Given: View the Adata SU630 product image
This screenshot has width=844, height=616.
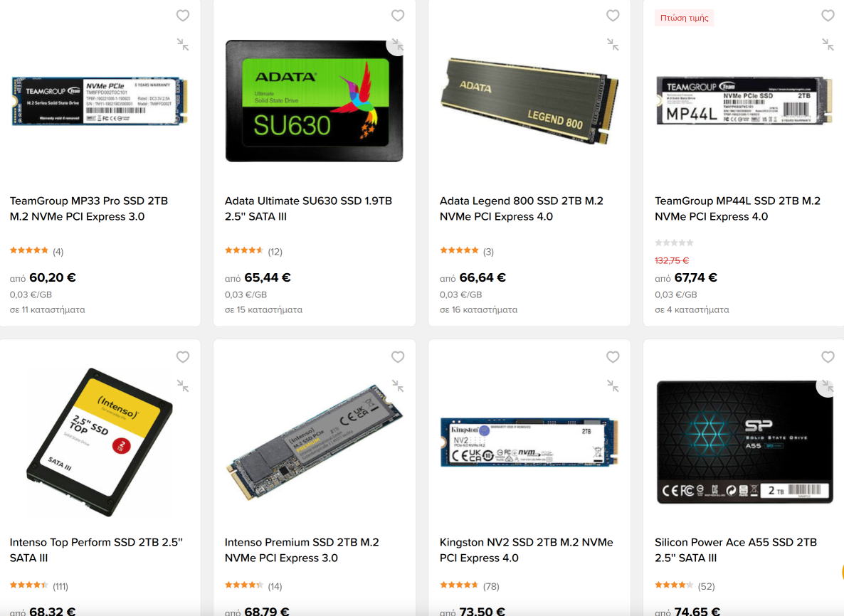Looking at the screenshot, I should (x=315, y=100).
